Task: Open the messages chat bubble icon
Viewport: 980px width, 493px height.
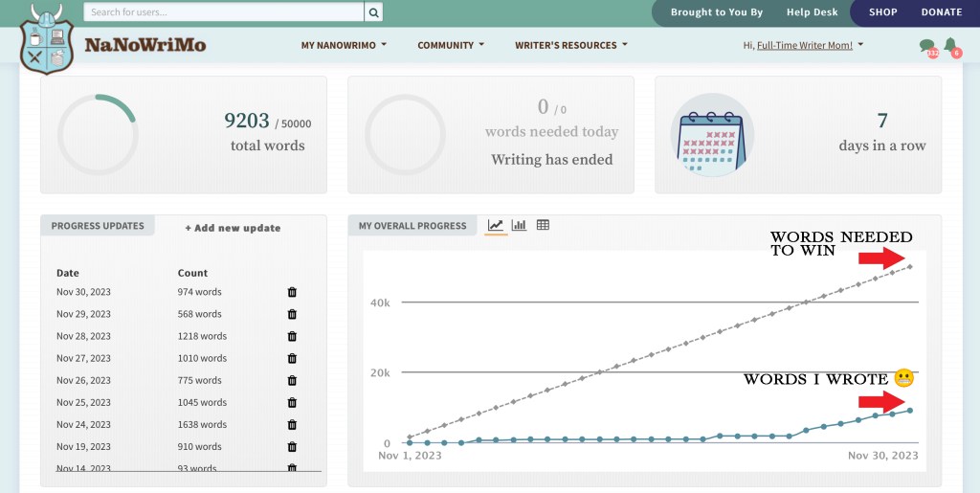Action: [926, 46]
